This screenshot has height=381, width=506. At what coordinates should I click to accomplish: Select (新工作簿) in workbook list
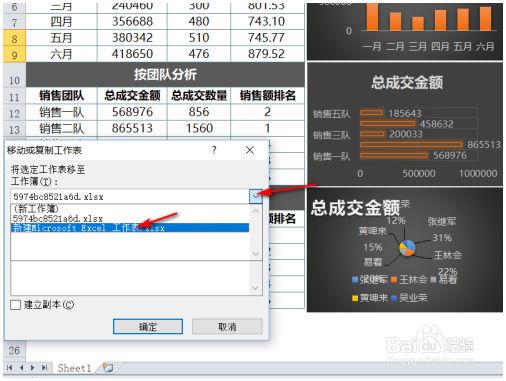coord(36,209)
